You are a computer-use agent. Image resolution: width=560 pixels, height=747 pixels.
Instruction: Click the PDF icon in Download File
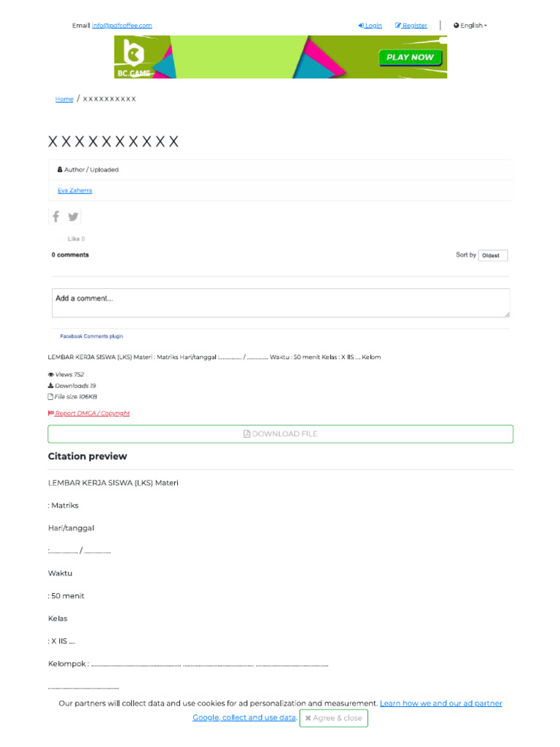246,434
